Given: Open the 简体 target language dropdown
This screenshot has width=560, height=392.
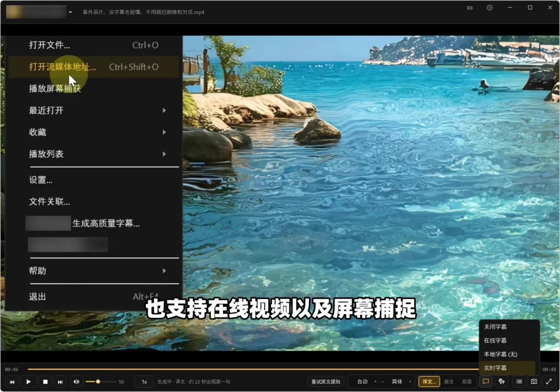Looking at the screenshot, I should click(x=401, y=382).
